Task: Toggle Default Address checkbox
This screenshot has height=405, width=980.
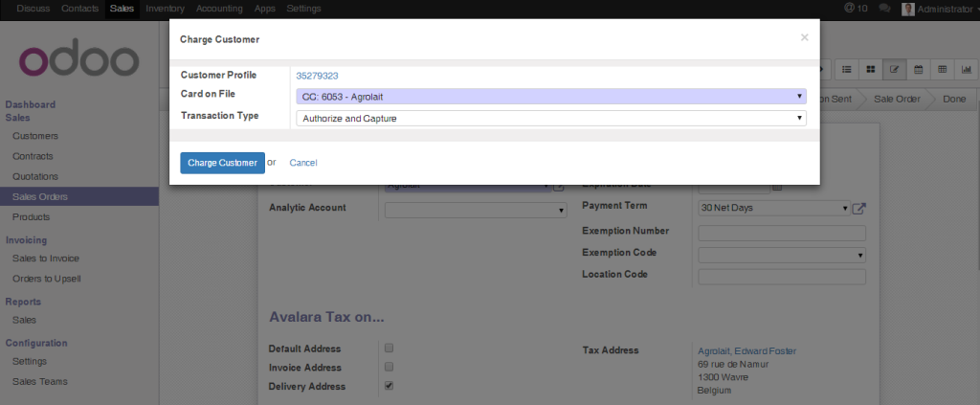Action: 389,348
